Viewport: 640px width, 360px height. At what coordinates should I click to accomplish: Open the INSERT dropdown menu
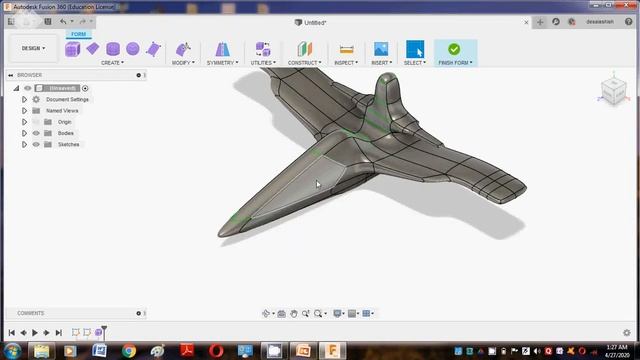click(x=382, y=63)
